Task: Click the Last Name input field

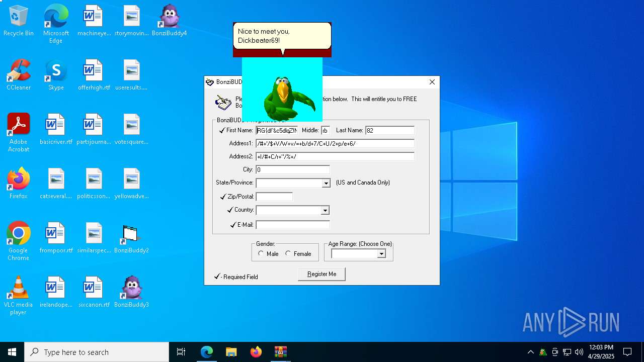Action: tap(390, 130)
